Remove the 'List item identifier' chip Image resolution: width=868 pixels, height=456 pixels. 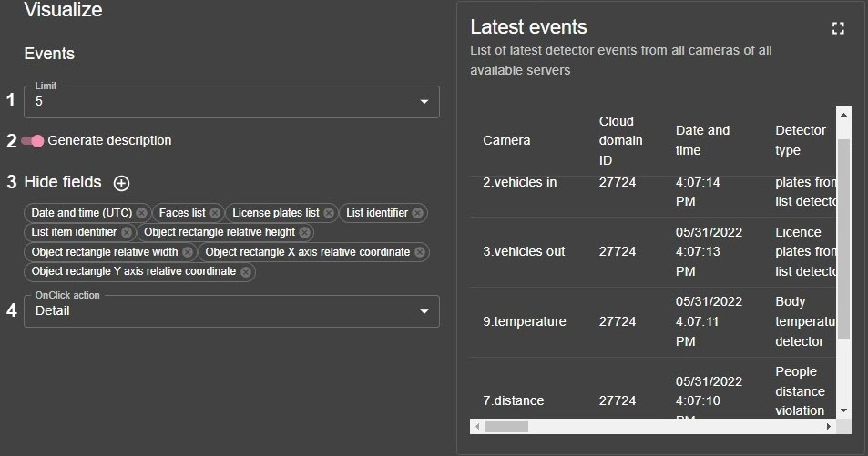pyautogui.click(x=126, y=232)
